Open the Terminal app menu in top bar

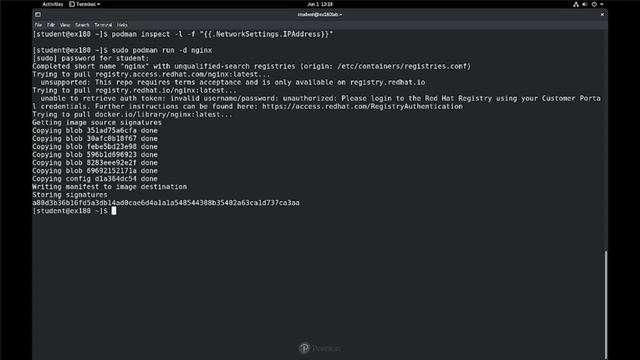point(85,4)
